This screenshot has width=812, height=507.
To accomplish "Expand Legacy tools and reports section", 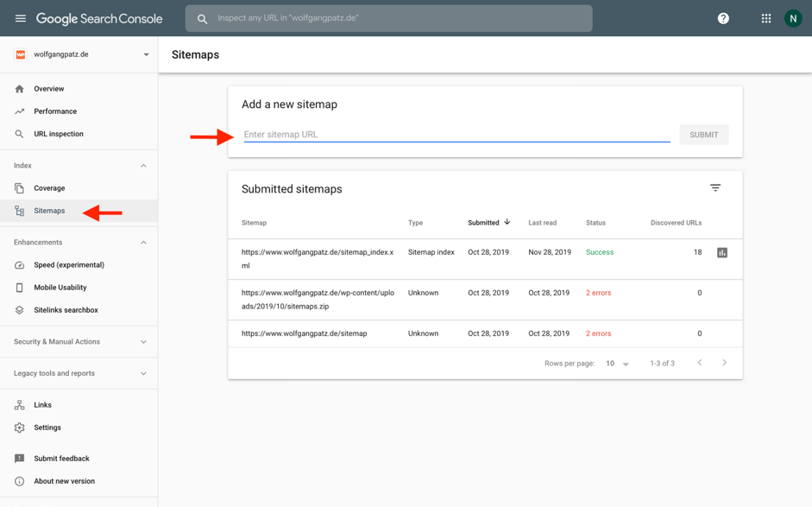I will point(143,374).
